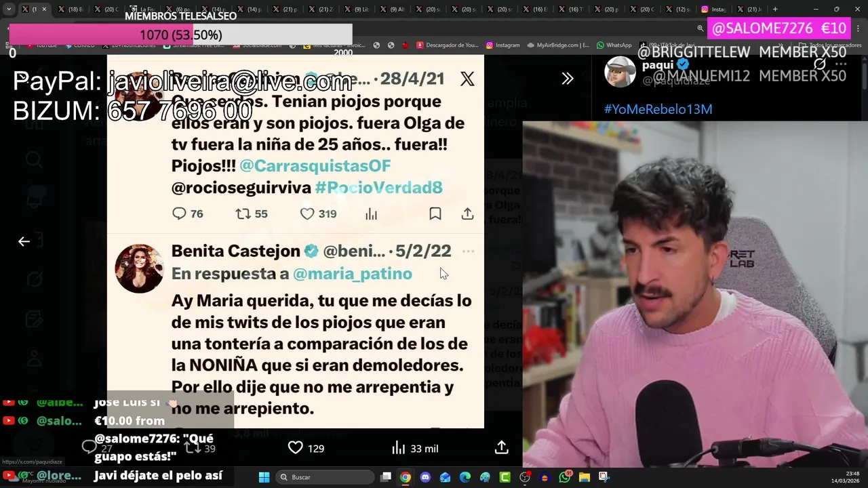Collapse the side panel with double chevron
The width and height of the screenshot is (868, 488).
click(x=568, y=79)
